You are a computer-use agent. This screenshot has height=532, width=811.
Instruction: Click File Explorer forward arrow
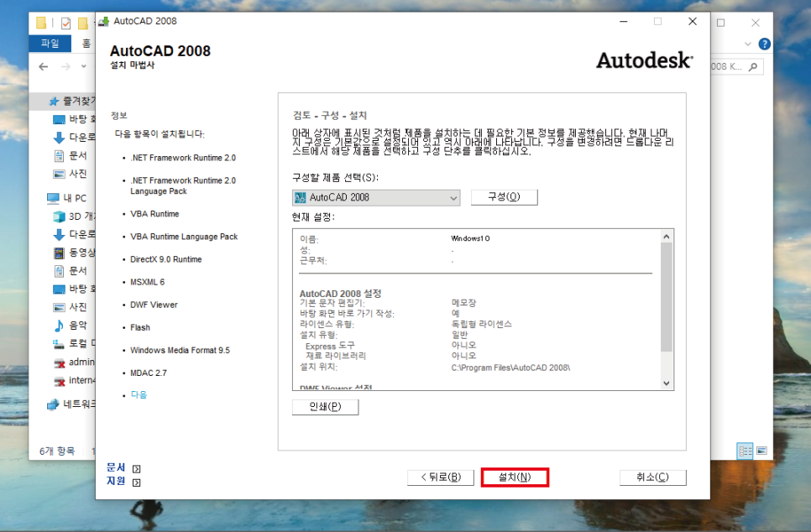coord(65,66)
